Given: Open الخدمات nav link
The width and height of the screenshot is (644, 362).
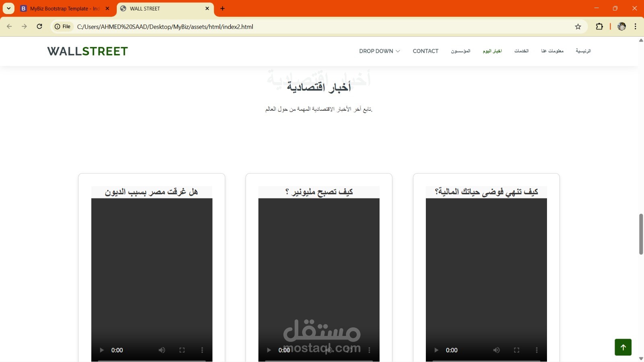Looking at the screenshot, I should [522, 51].
